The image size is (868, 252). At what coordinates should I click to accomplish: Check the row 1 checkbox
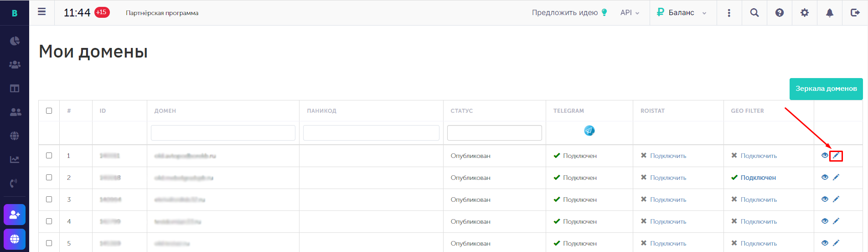pos(49,155)
